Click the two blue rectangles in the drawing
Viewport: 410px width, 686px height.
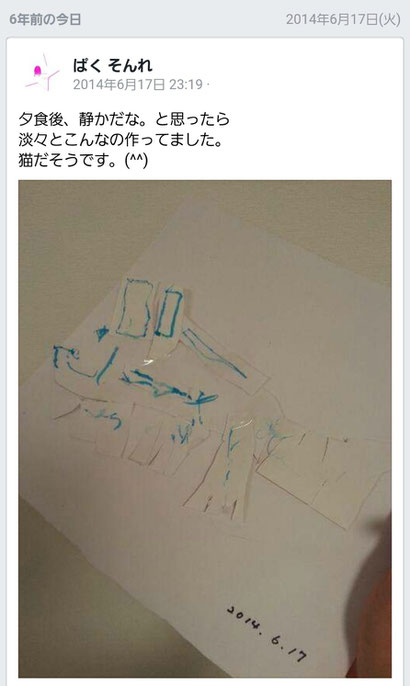149,308
